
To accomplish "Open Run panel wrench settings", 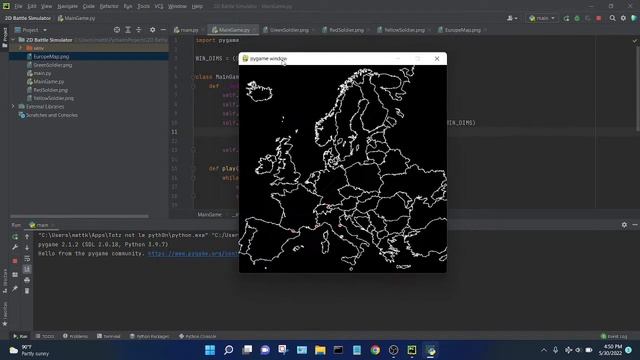I will pyautogui.click(x=15, y=247).
